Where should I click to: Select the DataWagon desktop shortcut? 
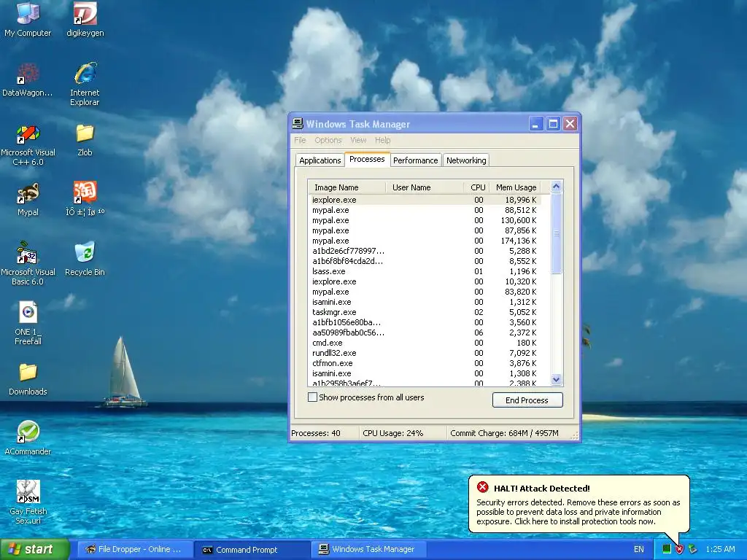(x=28, y=79)
